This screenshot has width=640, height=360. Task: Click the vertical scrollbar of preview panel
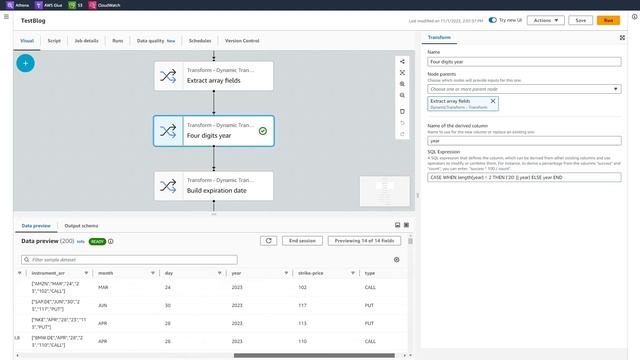(410, 241)
